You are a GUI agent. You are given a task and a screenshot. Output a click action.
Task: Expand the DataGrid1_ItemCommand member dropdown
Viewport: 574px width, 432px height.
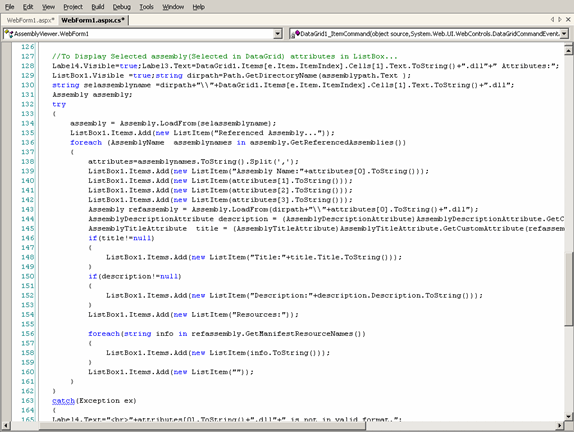coord(564,34)
